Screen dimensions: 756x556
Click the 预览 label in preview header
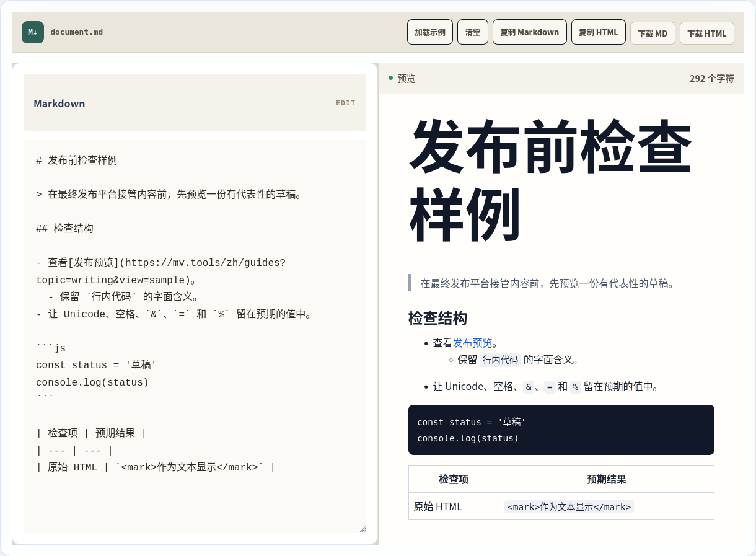tap(407, 79)
